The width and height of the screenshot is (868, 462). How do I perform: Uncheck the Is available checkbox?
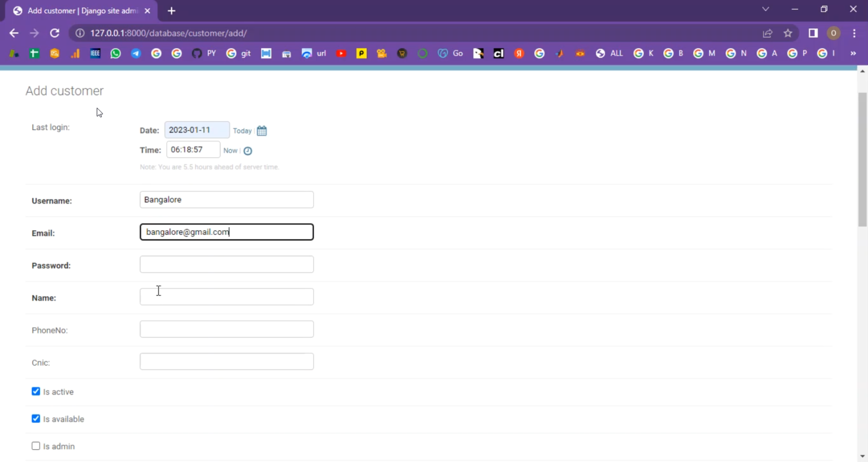(x=36, y=419)
